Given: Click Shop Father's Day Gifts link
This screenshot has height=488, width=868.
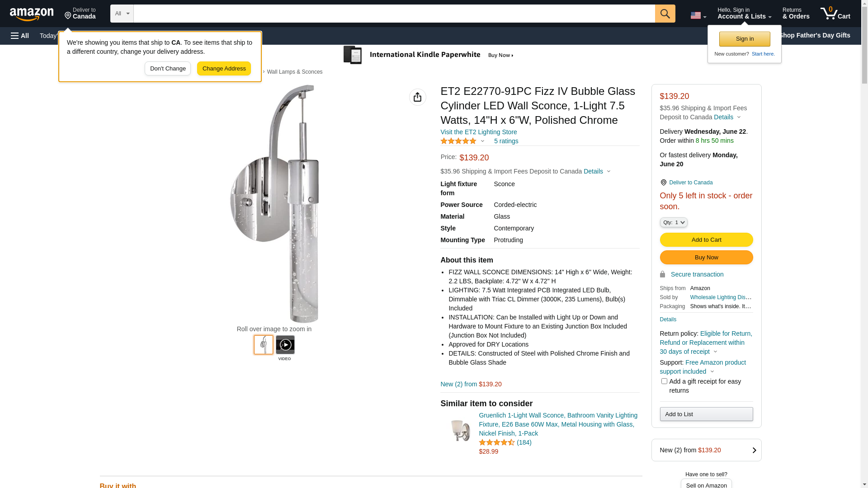Looking at the screenshot, I should [x=814, y=35].
